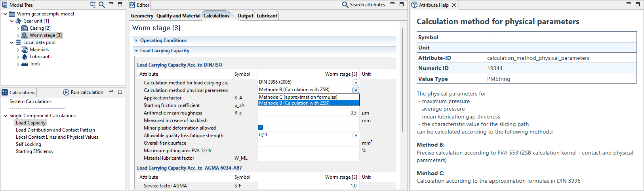The width and height of the screenshot is (644, 191).
Task: Click the Casing [2] node icon
Action: [25, 28]
